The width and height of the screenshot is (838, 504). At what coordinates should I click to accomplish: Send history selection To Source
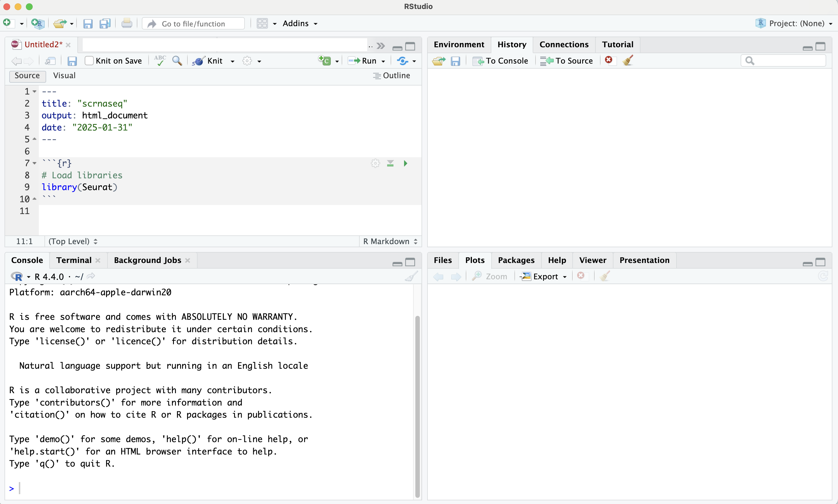[566, 61]
